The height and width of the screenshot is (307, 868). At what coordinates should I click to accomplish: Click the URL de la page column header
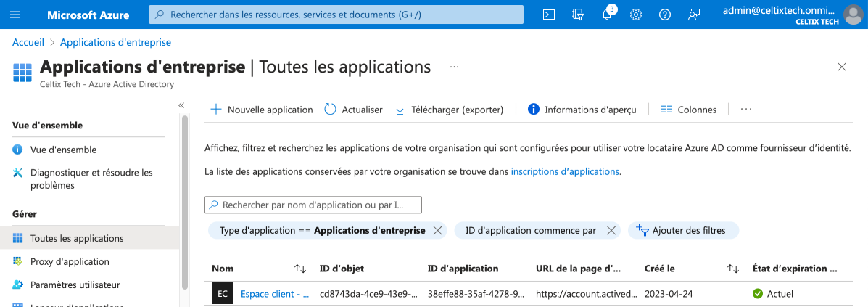[579, 269]
